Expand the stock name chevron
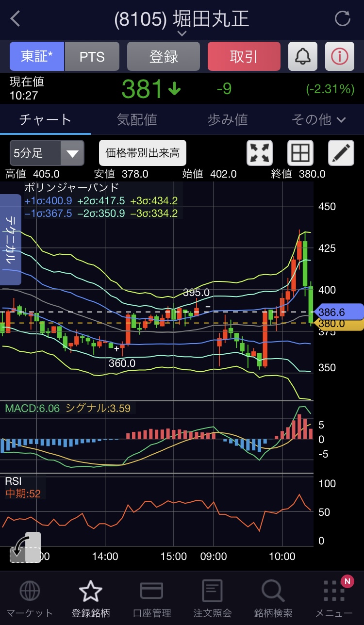 pyautogui.click(x=182, y=33)
